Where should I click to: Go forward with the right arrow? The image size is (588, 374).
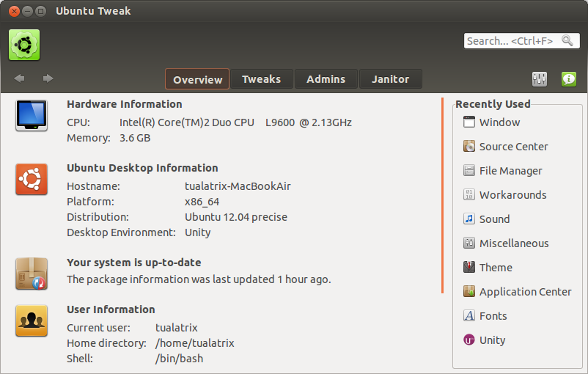(x=48, y=78)
